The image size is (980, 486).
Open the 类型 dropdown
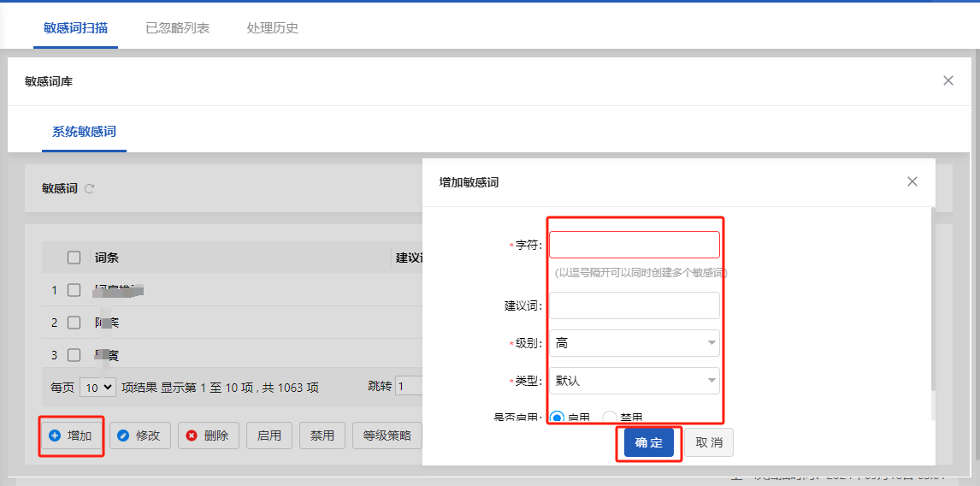tap(634, 381)
